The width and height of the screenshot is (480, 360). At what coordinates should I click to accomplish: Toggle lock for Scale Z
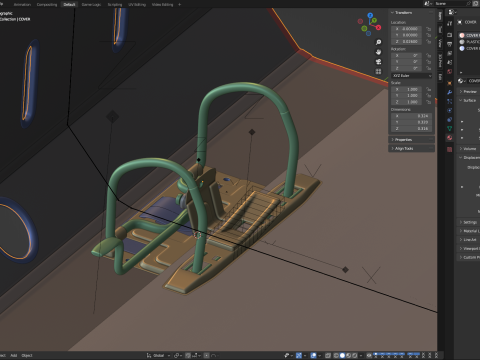[x=429, y=102]
